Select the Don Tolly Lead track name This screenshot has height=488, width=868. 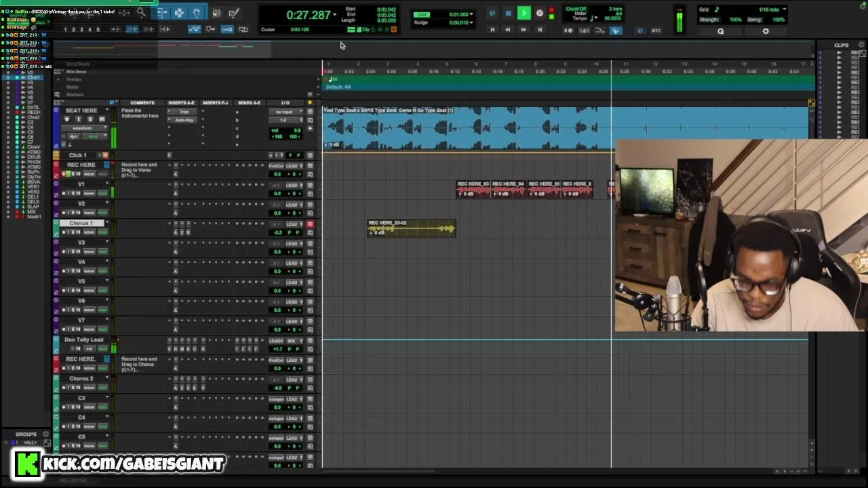[x=83, y=340]
